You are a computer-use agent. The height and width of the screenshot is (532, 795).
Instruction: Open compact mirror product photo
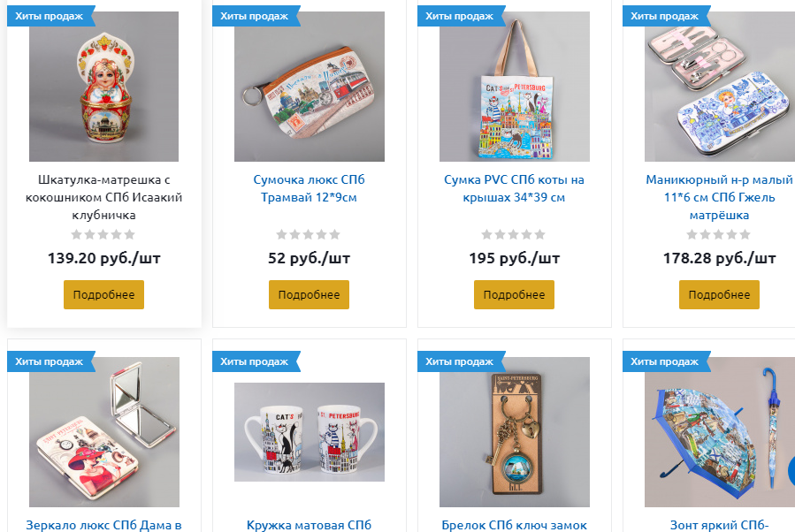tap(104, 431)
